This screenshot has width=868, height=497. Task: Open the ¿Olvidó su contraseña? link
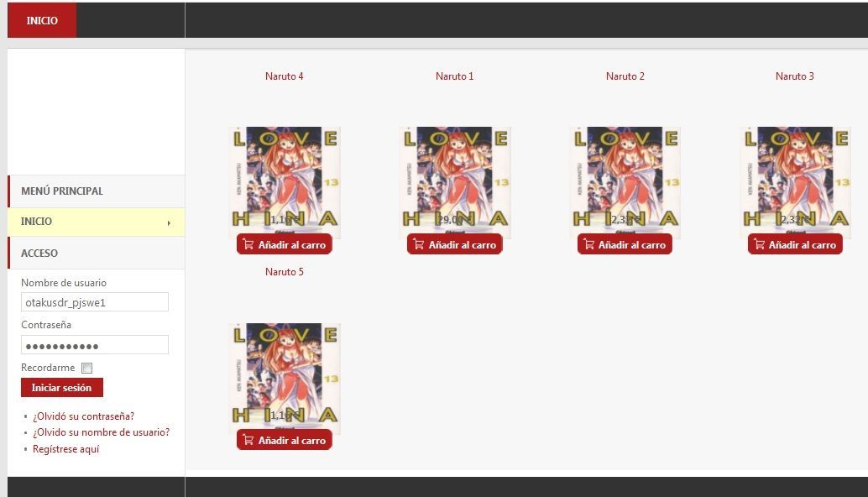[x=84, y=416]
